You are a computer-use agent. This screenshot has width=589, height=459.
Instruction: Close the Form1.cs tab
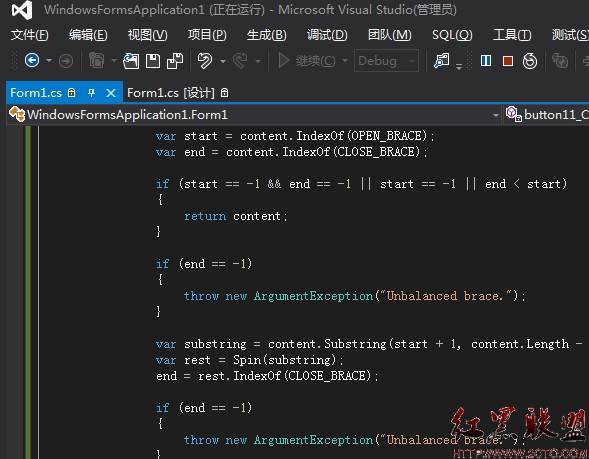pyautogui.click(x=111, y=92)
